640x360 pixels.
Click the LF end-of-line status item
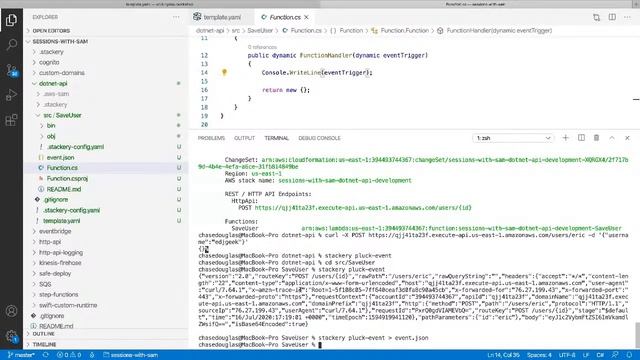pos(586,355)
